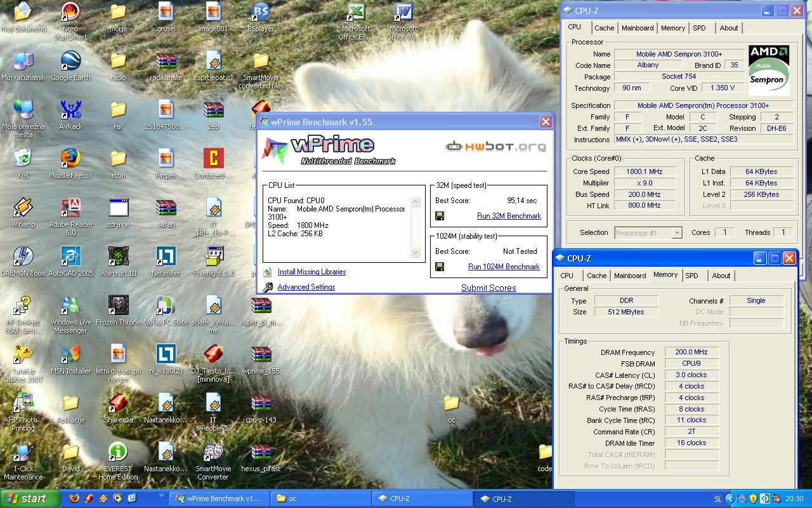Click the wrench icon next to Advanced Settings
This screenshot has height=508, width=812.
tap(268, 287)
